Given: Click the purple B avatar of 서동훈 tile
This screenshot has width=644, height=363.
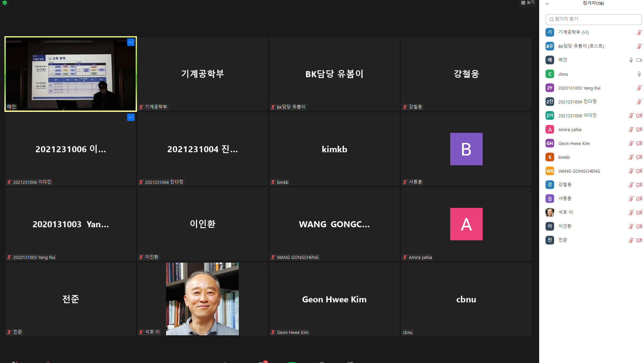Looking at the screenshot, I should pyautogui.click(x=466, y=149).
